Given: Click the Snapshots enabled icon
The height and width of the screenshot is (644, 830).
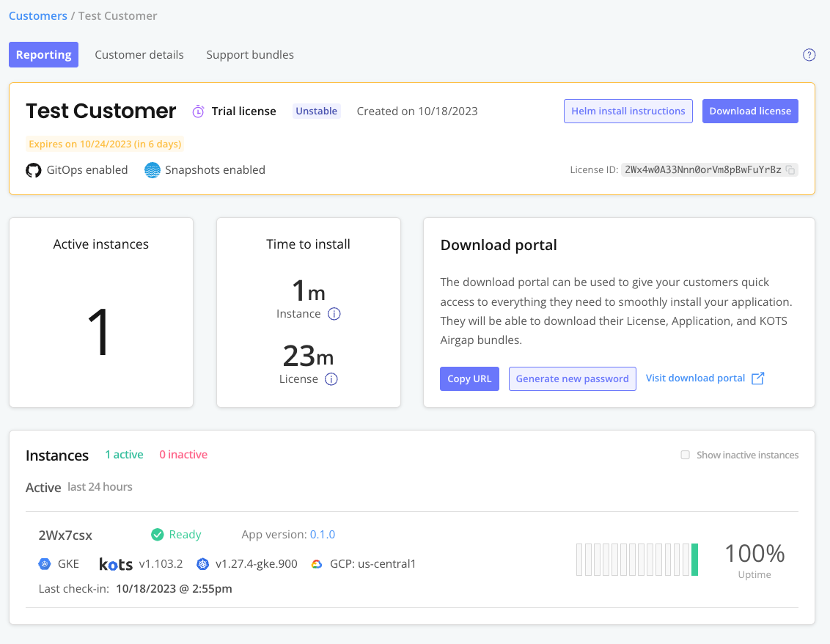Looking at the screenshot, I should pyautogui.click(x=152, y=169).
